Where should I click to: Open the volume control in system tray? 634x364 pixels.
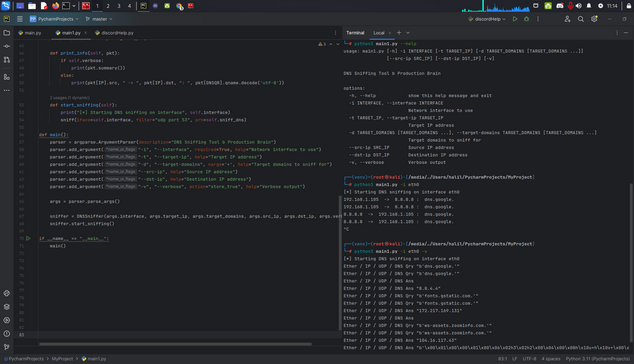[x=579, y=6]
